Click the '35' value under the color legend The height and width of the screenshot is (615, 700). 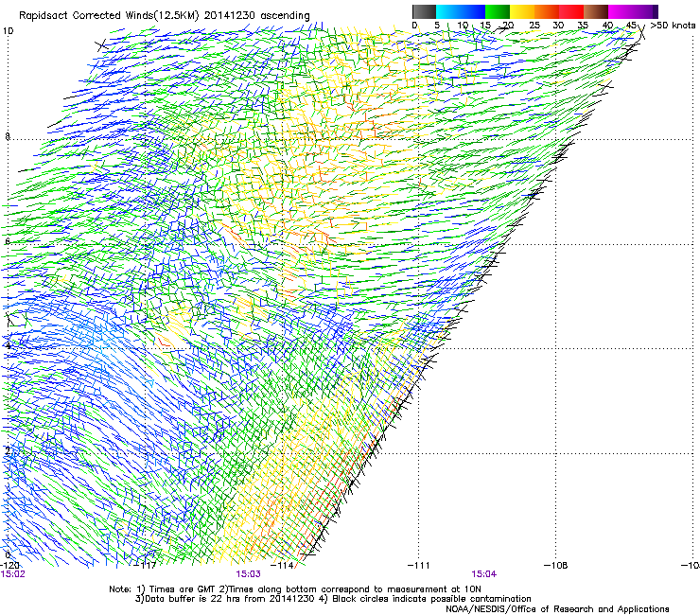tap(583, 26)
